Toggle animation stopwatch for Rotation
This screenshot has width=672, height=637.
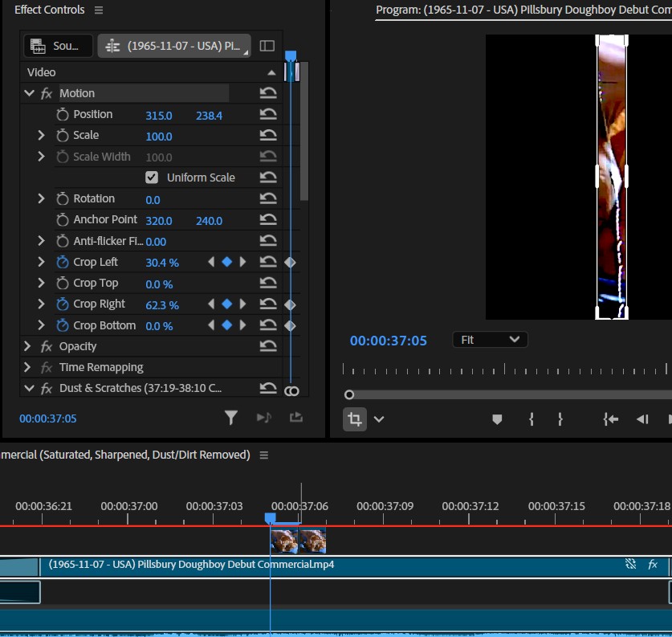pos(63,198)
